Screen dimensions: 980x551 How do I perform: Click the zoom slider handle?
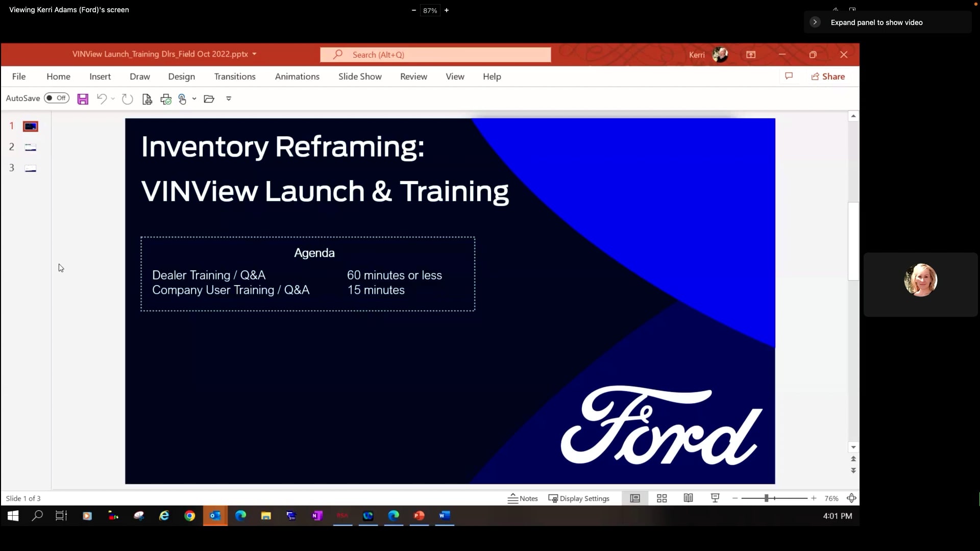coord(766,498)
